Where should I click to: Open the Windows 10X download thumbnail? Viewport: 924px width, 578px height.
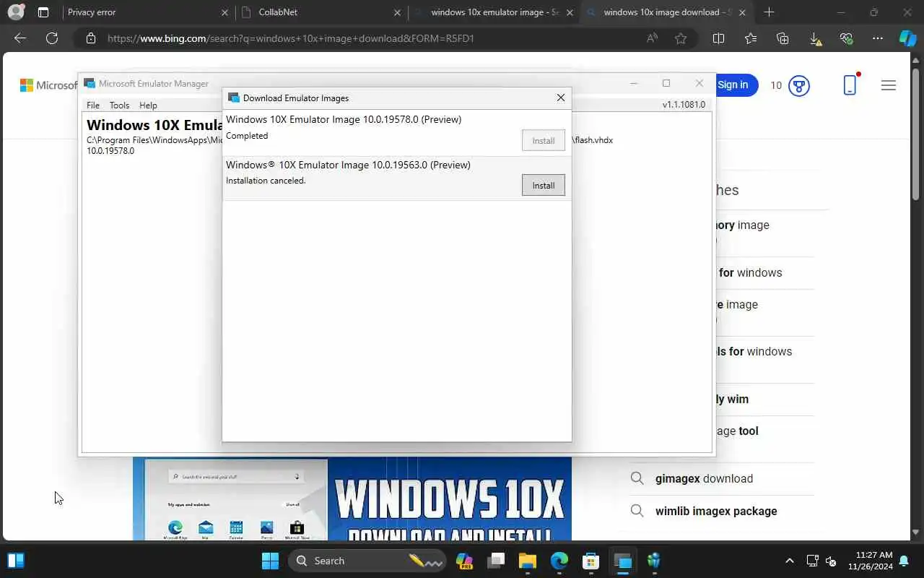click(352, 499)
